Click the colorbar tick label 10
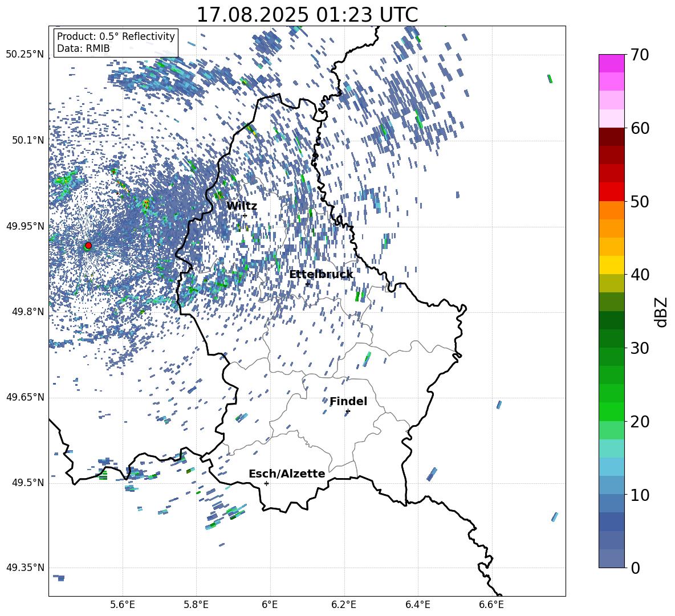 (640, 495)
